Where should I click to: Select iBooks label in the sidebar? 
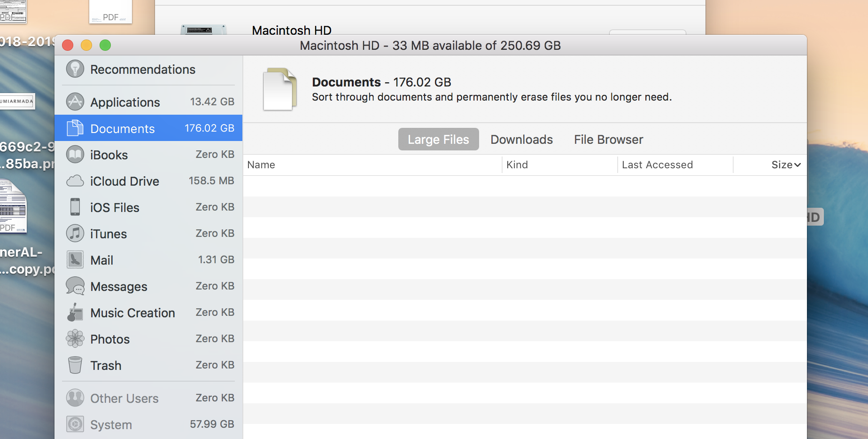point(109,155)
